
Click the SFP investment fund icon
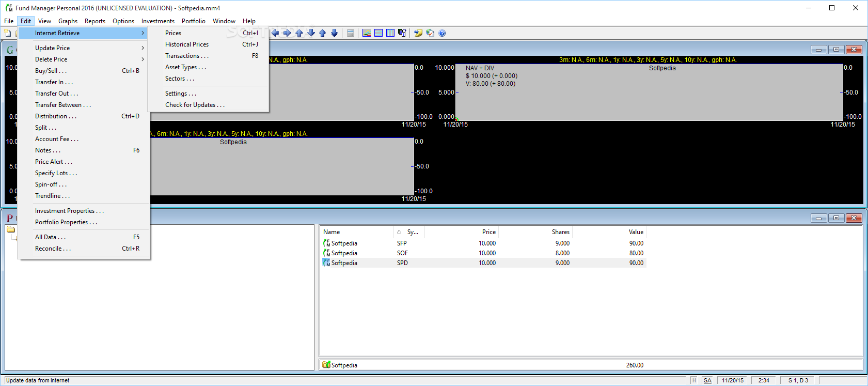[326, 243]
